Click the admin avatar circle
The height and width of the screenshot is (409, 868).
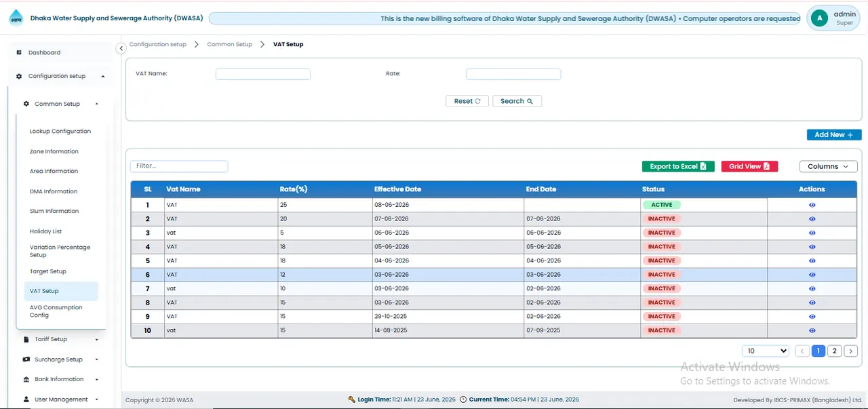820,18
